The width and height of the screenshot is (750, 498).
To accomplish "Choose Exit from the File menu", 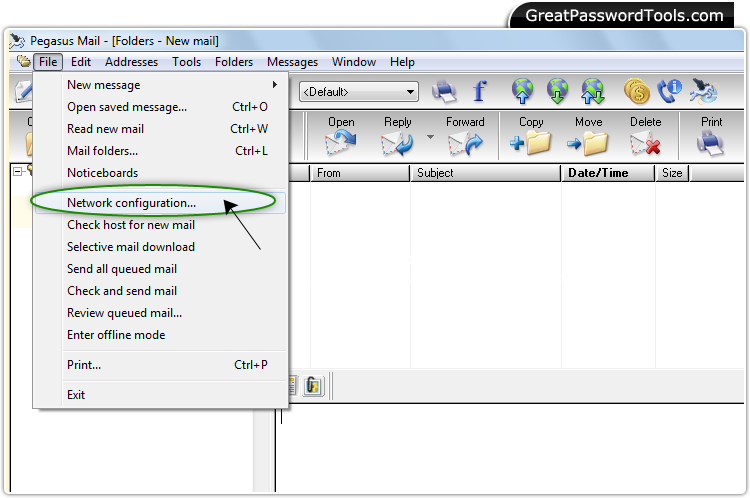I will 161,395.
